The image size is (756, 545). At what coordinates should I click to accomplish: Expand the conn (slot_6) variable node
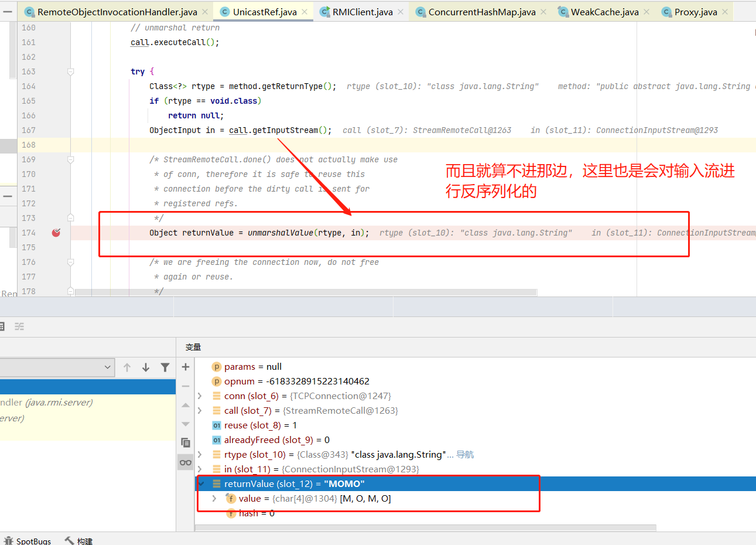click(x=200, y=396)
